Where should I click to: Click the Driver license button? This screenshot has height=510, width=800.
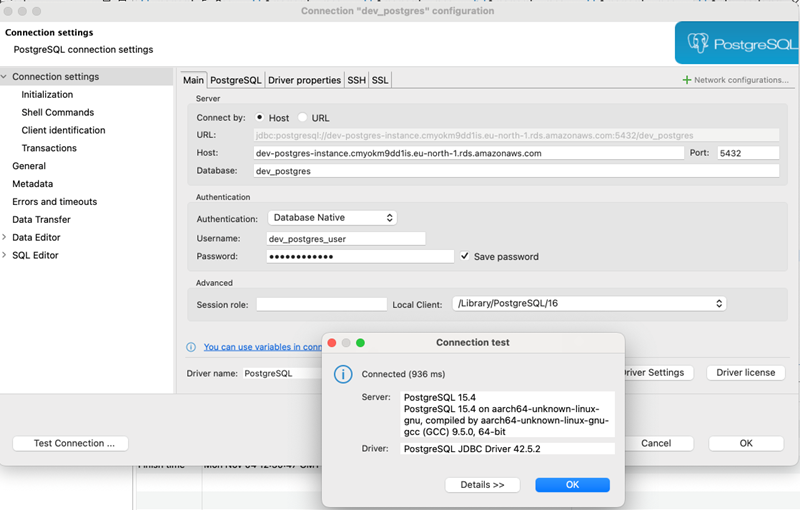[x=745, y=373]
